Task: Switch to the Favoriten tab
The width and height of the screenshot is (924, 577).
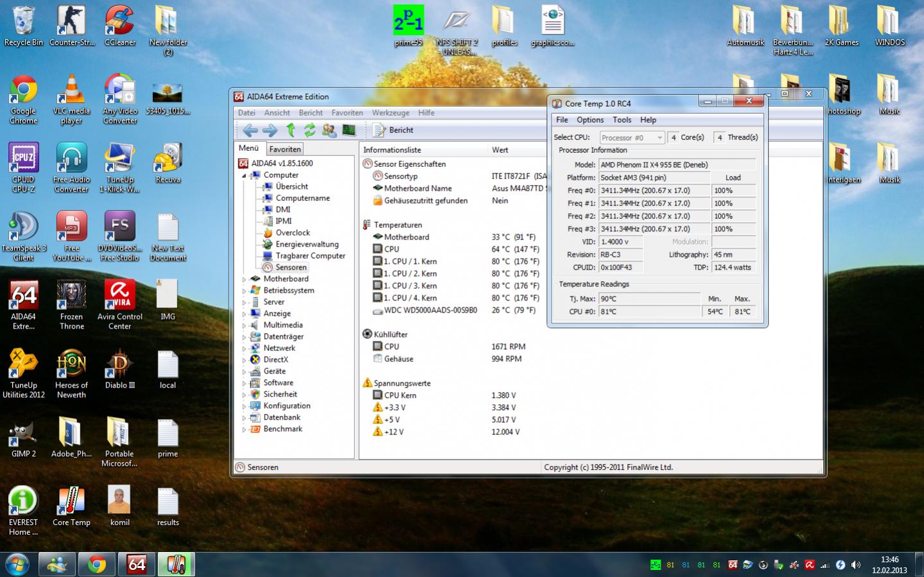Action: coord(285,149)
